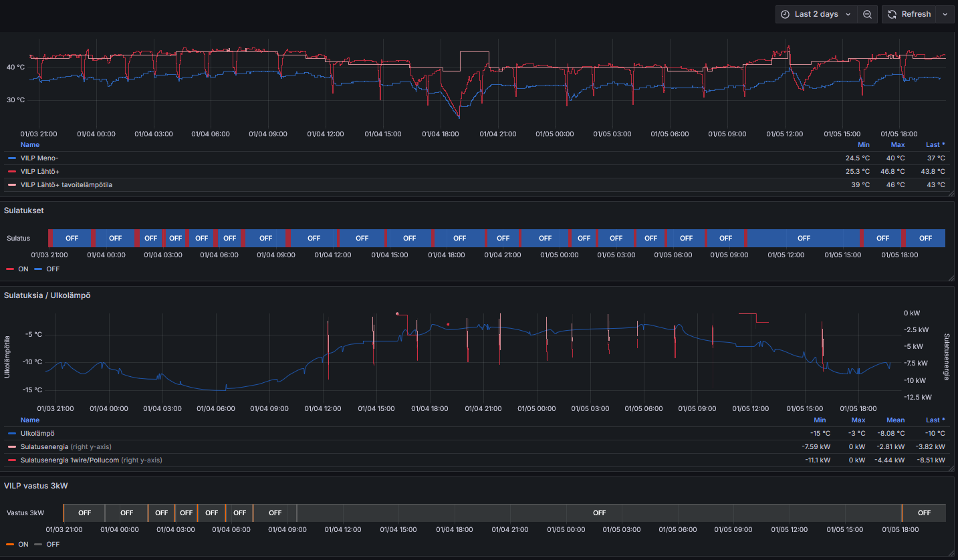Click resize handle of the top temperature panel
The image size is (958, 560).
[951, 194]
